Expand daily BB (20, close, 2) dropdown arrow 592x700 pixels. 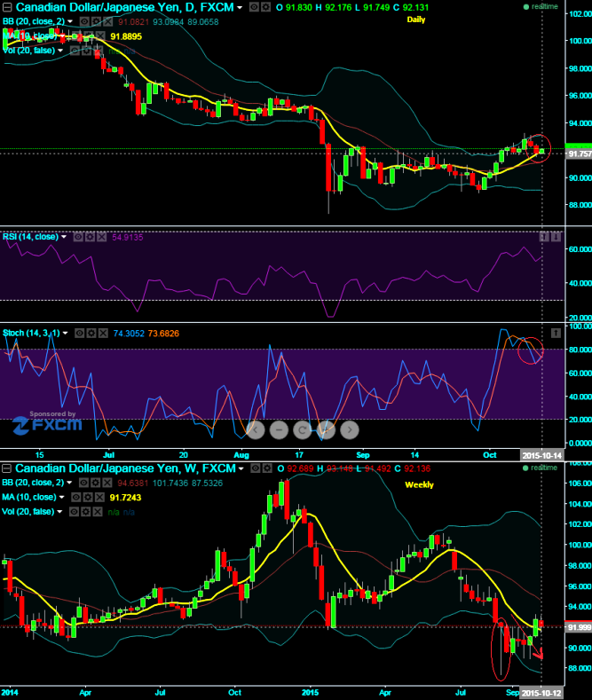(x=70, y=21)
